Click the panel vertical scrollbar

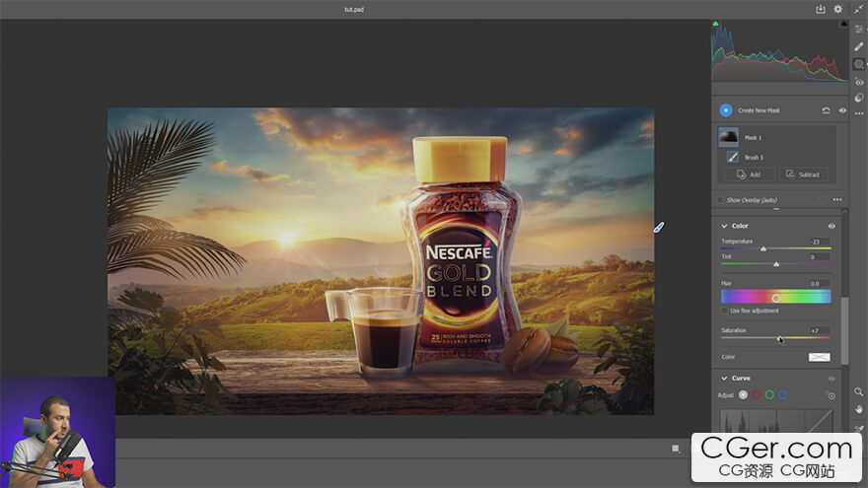point(844,331)
